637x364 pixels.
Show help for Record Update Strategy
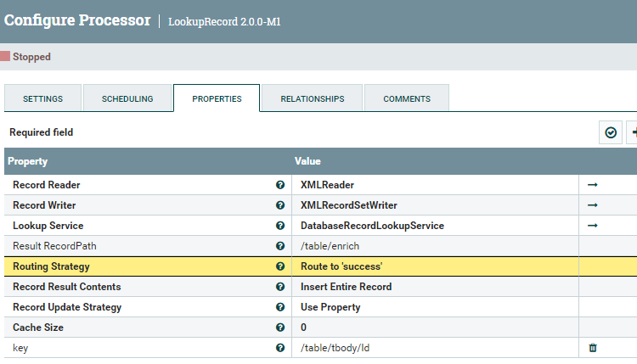(x=279, y=307)
